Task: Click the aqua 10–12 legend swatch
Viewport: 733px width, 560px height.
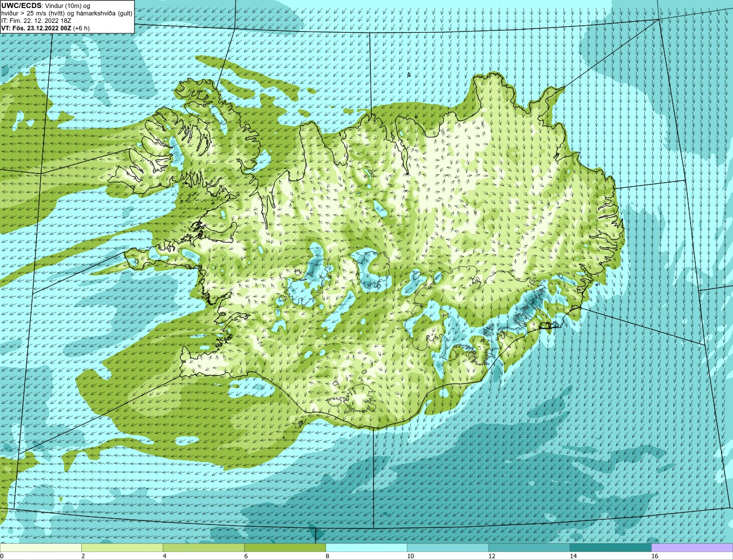Action: 448,548
